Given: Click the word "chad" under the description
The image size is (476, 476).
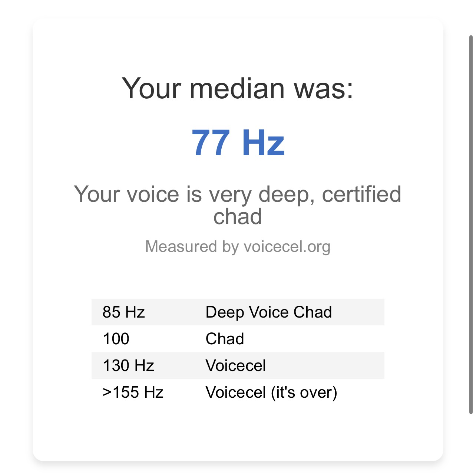Looking at the screenshot, I should (x=238, y=216).
